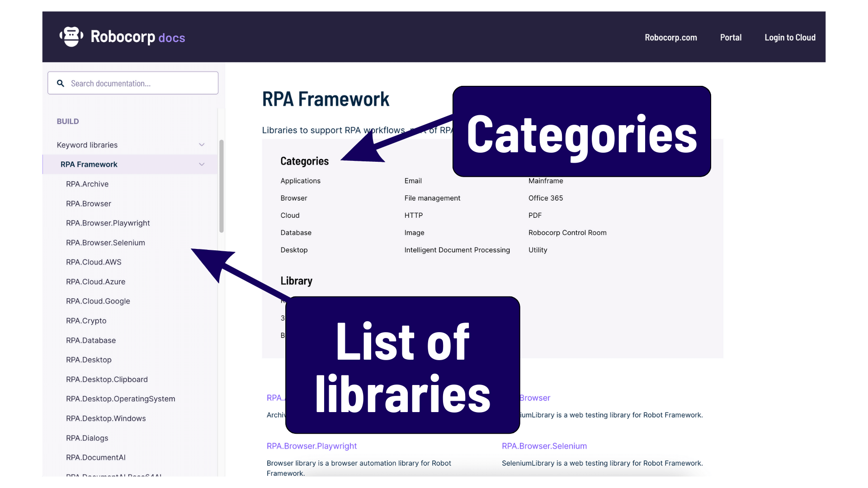
Task: Filter by Database category
Action: (x=296, y=233)
